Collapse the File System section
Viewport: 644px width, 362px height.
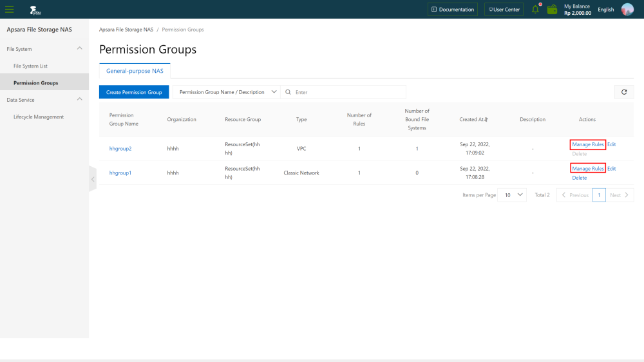coord(80,48)
